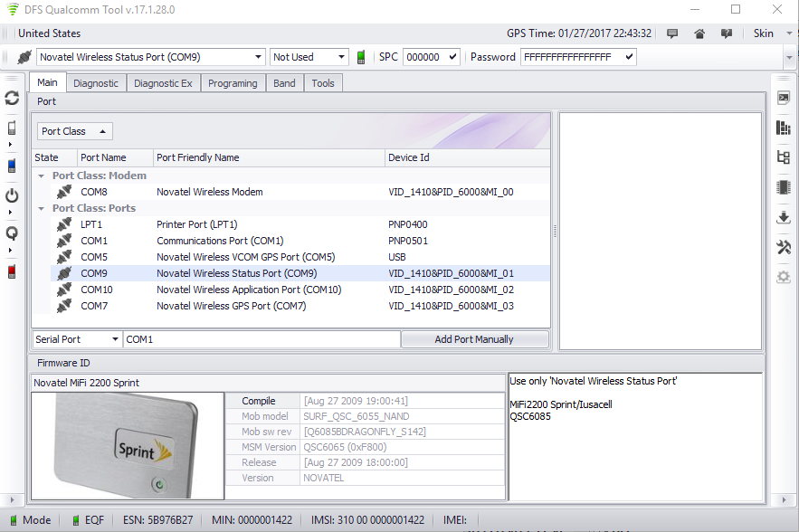Open the terminal console icon in right sidebar
799x532 pixels.
coord(784,98)
